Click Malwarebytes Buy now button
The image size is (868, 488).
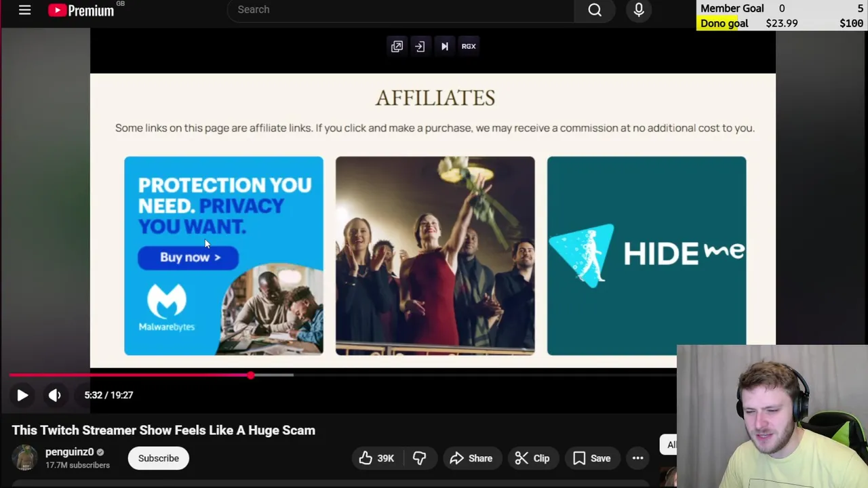[x=189, y=258]
